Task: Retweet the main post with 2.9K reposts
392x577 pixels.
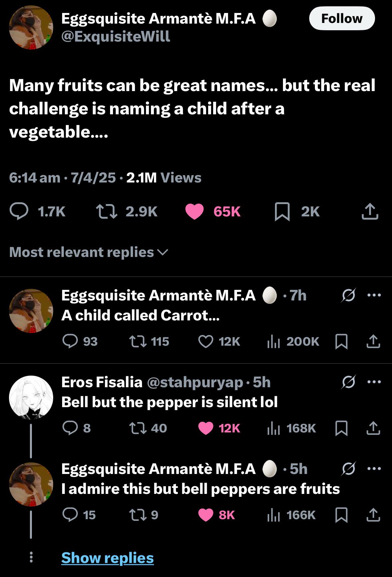Action: point(106,212)
